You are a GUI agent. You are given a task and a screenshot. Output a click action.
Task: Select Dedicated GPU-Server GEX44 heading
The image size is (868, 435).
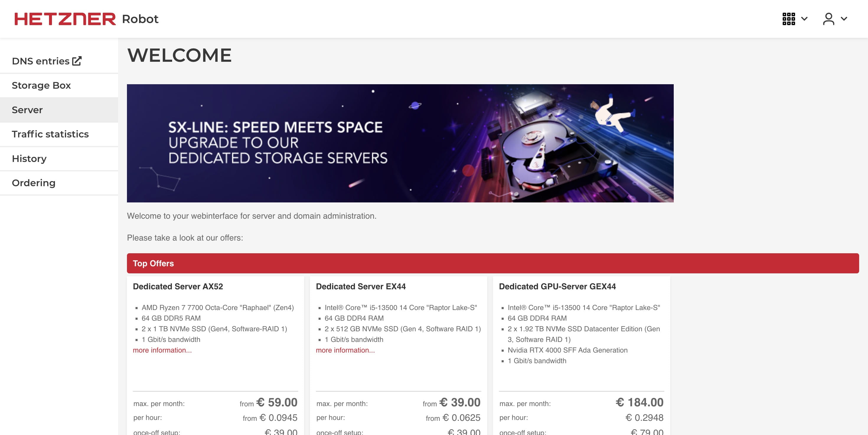[557, 286]
